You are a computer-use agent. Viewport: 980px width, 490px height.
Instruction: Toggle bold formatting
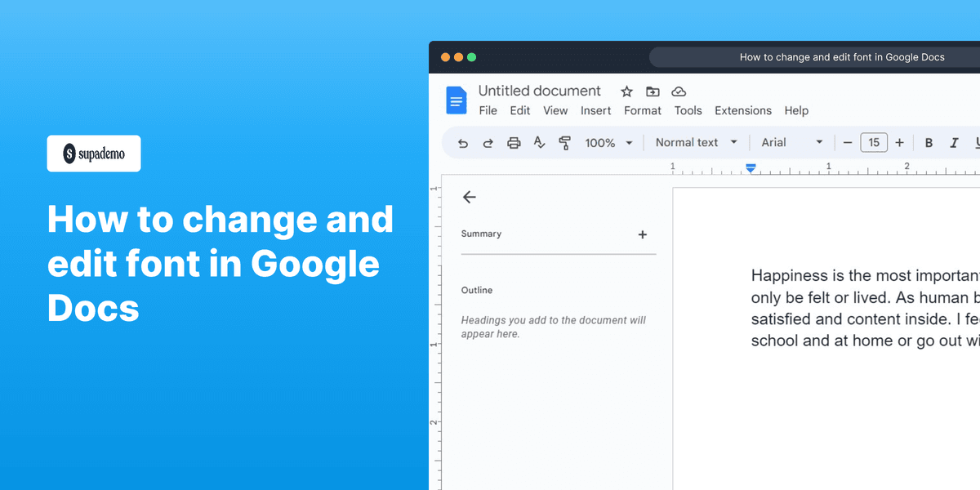[x=929, y=142]
